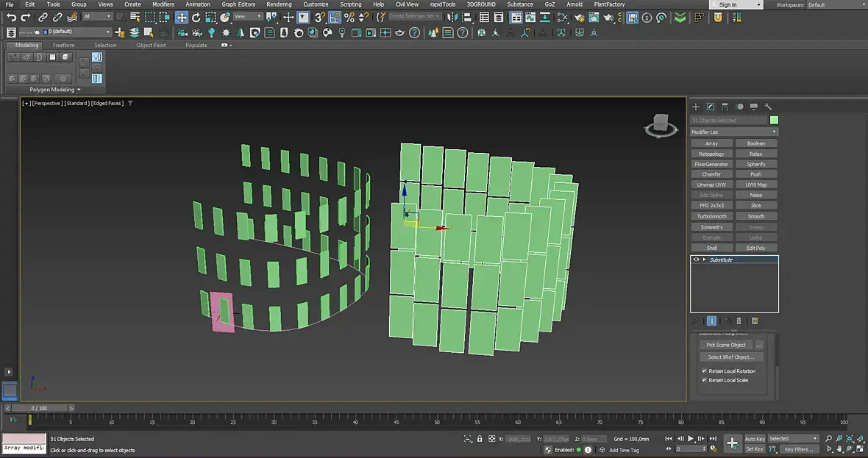
Task: Select the Move transform tool
Action: click(182, 17)
